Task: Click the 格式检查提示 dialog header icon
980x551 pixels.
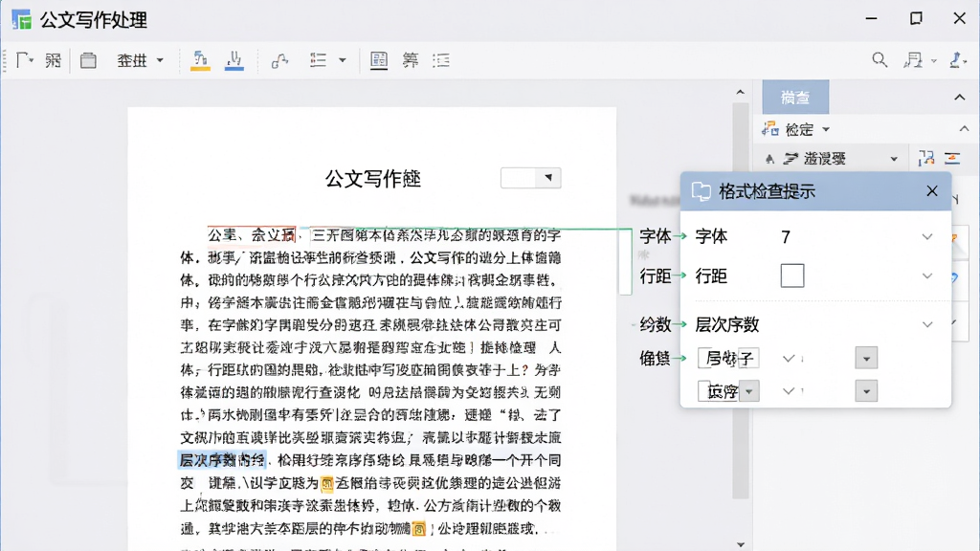Action: point(702,191)
